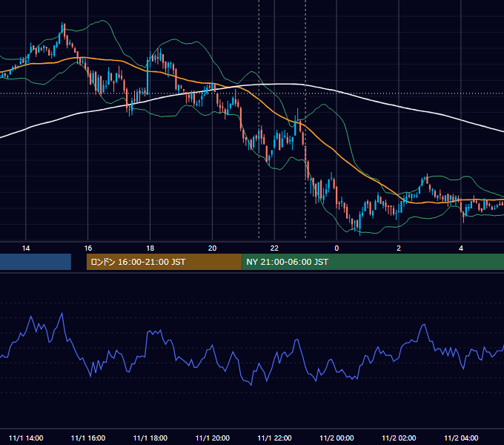The height and width of the screenshot is (445, 504).
Task: Click hour label 2 on price chart axis
Action: pyautogui.click(x=399, y=248)
